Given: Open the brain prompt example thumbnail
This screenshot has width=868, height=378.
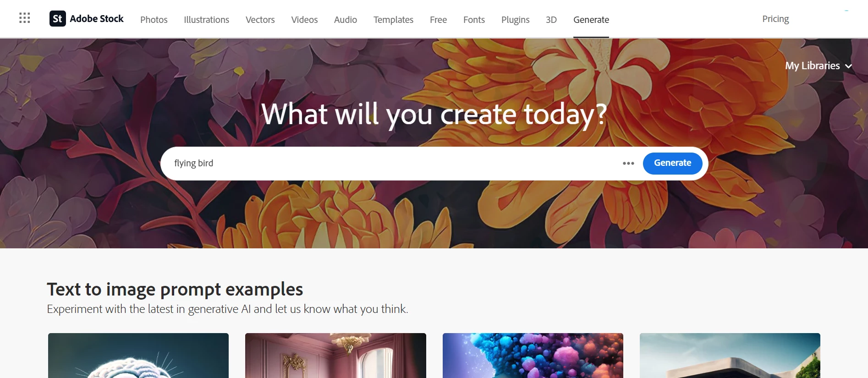Looking at the screenshot, I should 138,356.
